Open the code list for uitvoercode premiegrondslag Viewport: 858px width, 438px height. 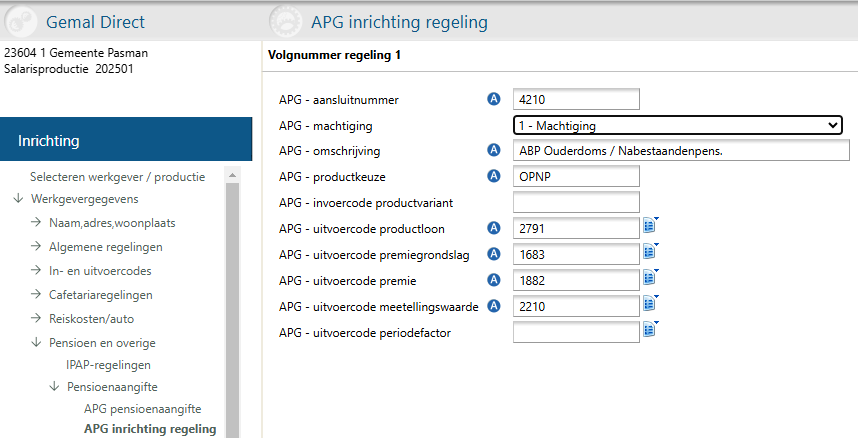pyautogui.click(x=650, y=252)
